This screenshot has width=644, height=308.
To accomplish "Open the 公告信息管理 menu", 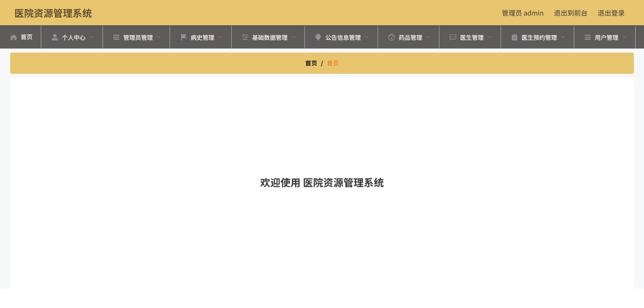I will point(341,37).
